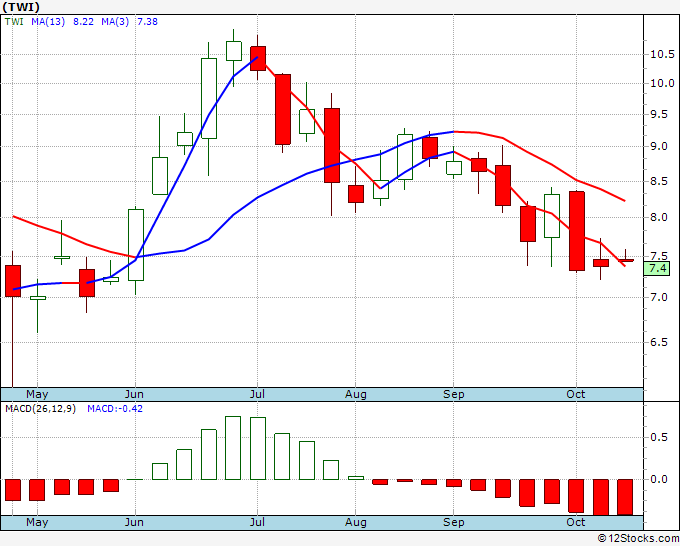This screenshot has width=680, height=546.
Task: Select May on the price chart time axis
Action: pyautogui.click(x=37, y=395)
